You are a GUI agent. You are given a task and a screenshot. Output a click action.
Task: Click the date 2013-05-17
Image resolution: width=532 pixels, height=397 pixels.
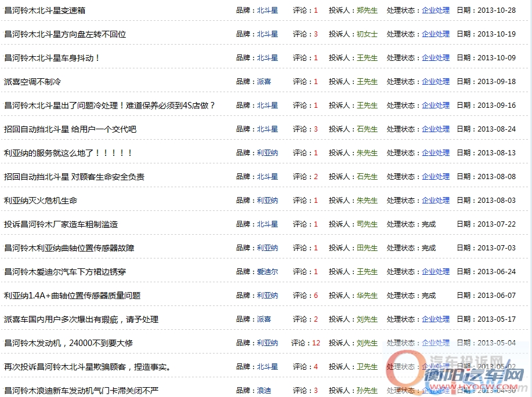click(x=497, y=319)
